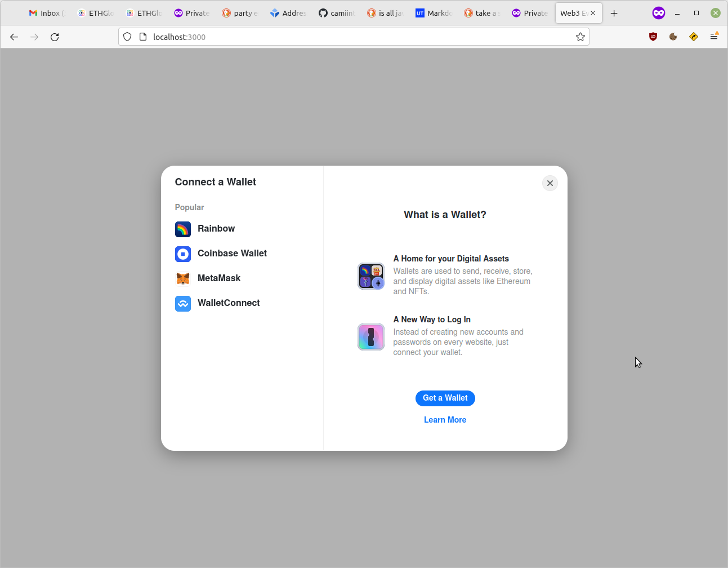
Task: Reload the page with the refresh icon
Action: [x=55, y=37]
